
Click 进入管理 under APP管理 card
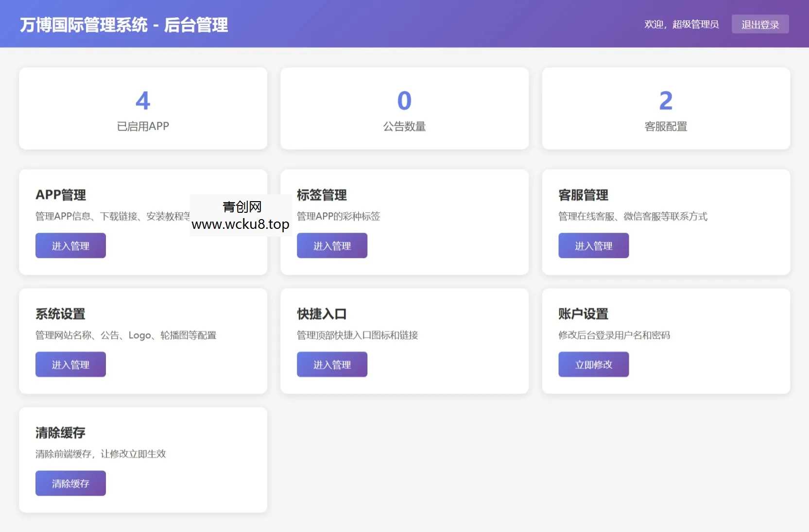70,245
